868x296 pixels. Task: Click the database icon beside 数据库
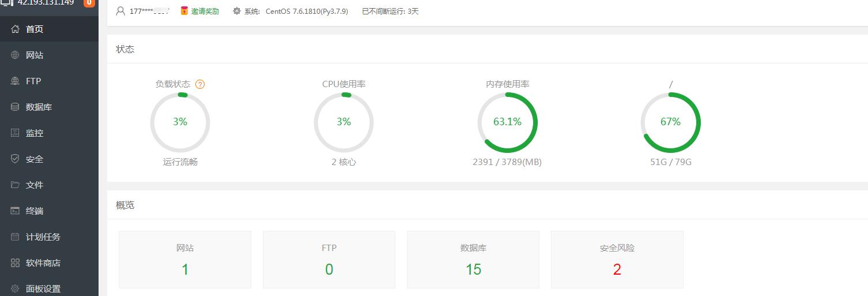pos(15,107)
